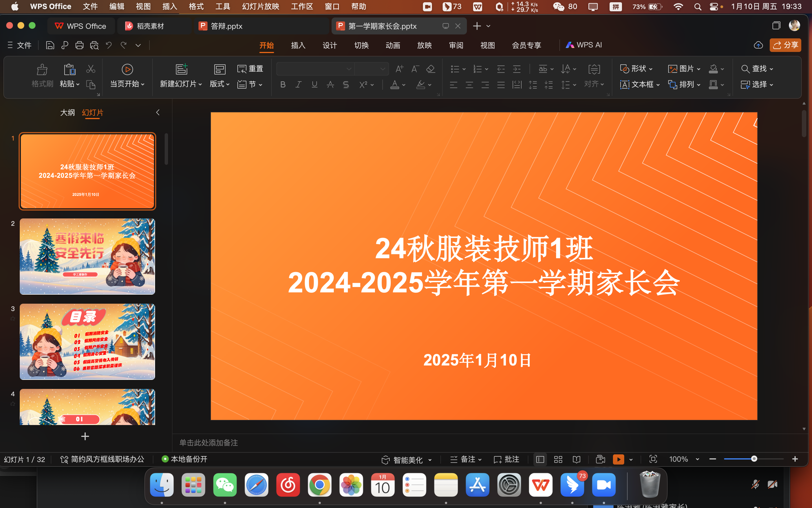Open the Review (审阅) ribbon tab
The width and height of the screenshot is (812, 508).
(456, 45)
